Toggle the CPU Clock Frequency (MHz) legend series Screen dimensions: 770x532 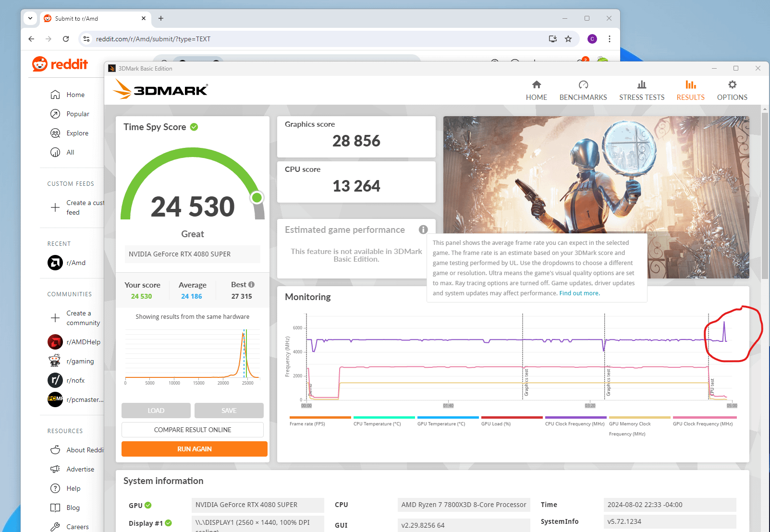pyautogui.click(x=575, y=421)
